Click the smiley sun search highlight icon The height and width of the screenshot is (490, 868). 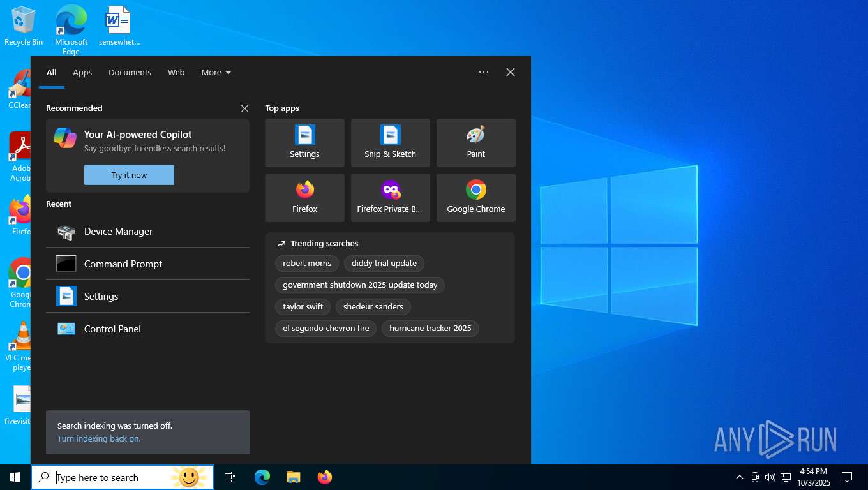click(x=189, y=477)
